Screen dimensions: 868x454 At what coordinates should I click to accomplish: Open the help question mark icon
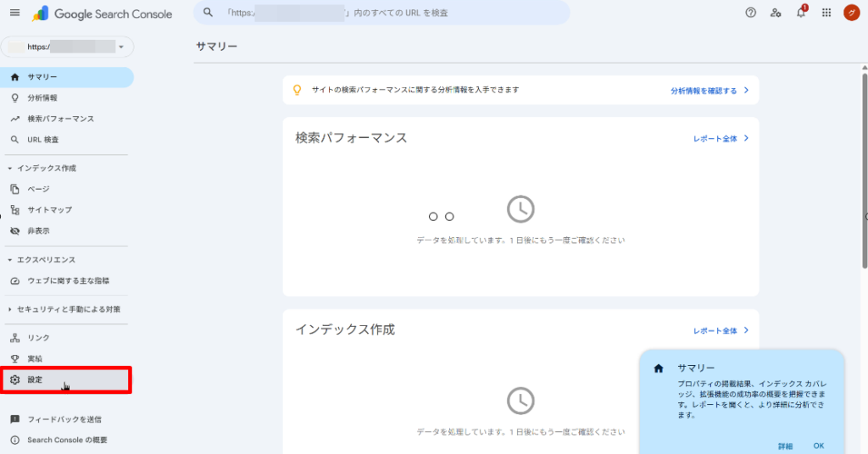coord(750,12)
